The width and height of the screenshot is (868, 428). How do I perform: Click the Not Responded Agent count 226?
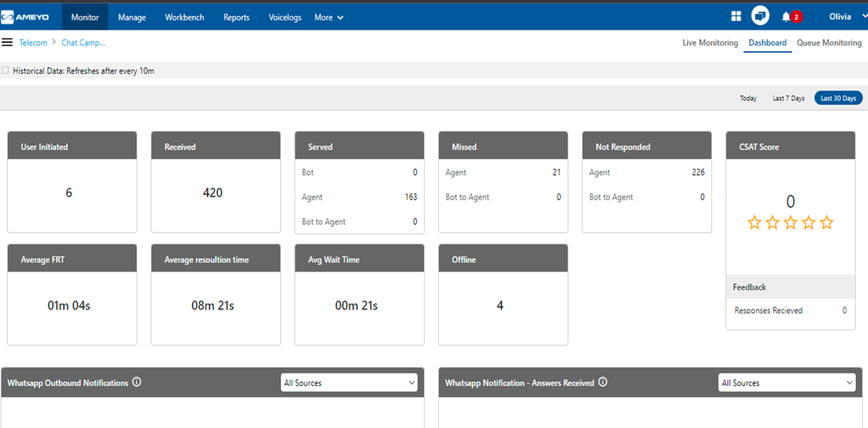pyautogui.click(x=698, y=172)
